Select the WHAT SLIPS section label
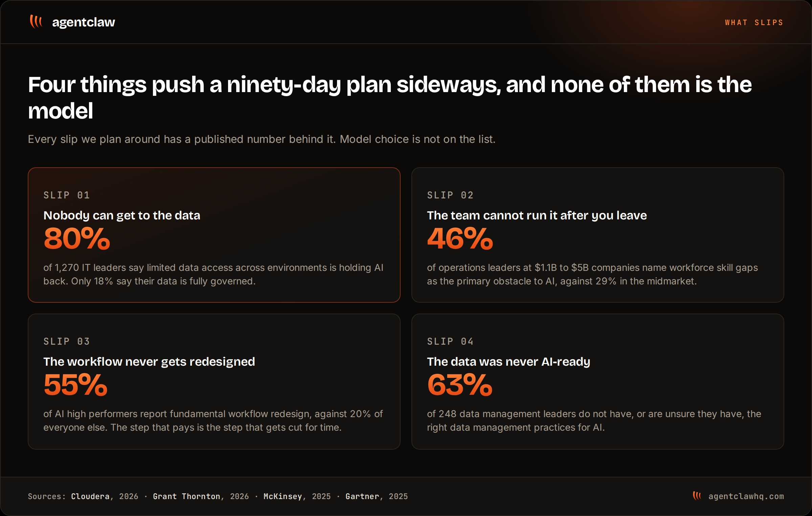 tap(754, 22)
